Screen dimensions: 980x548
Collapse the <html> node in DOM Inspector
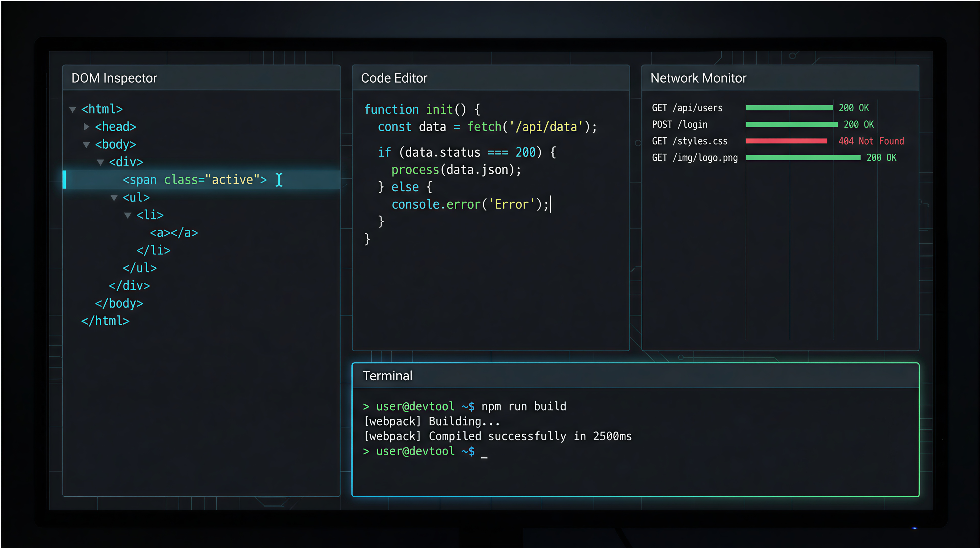tap(73, 110)
